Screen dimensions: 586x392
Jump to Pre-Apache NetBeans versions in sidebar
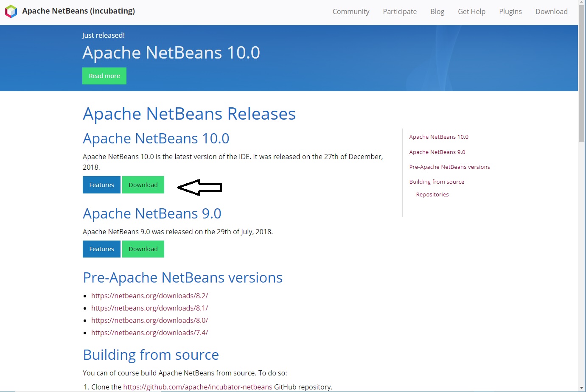click(x=449, y=167)
